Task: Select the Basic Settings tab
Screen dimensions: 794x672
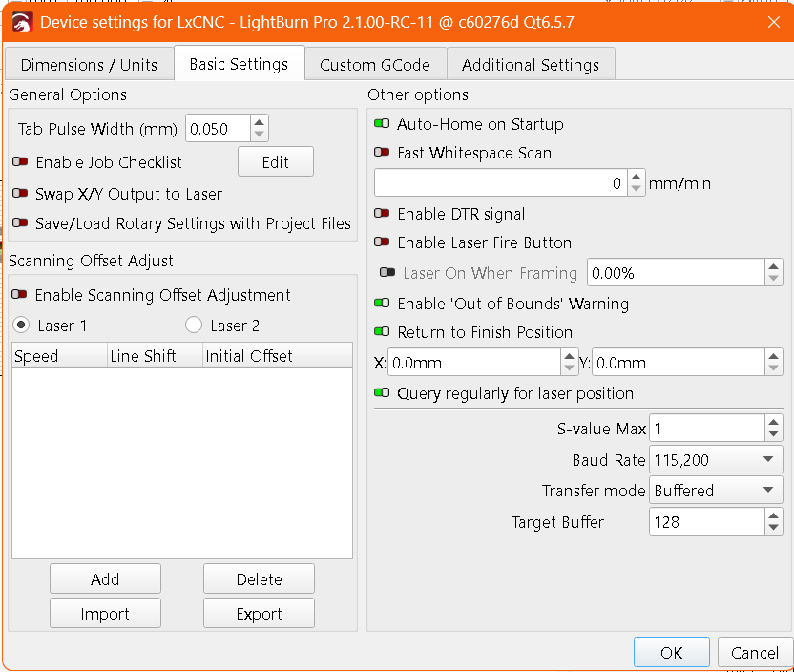Action: click(x=239, y=64)
